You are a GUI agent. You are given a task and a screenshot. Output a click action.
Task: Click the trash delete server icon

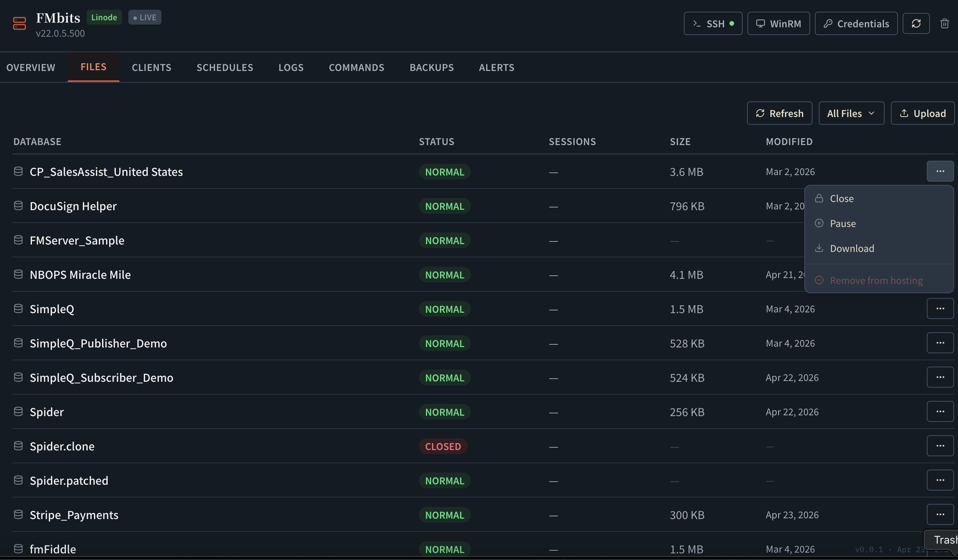click(x=944, y=23)
